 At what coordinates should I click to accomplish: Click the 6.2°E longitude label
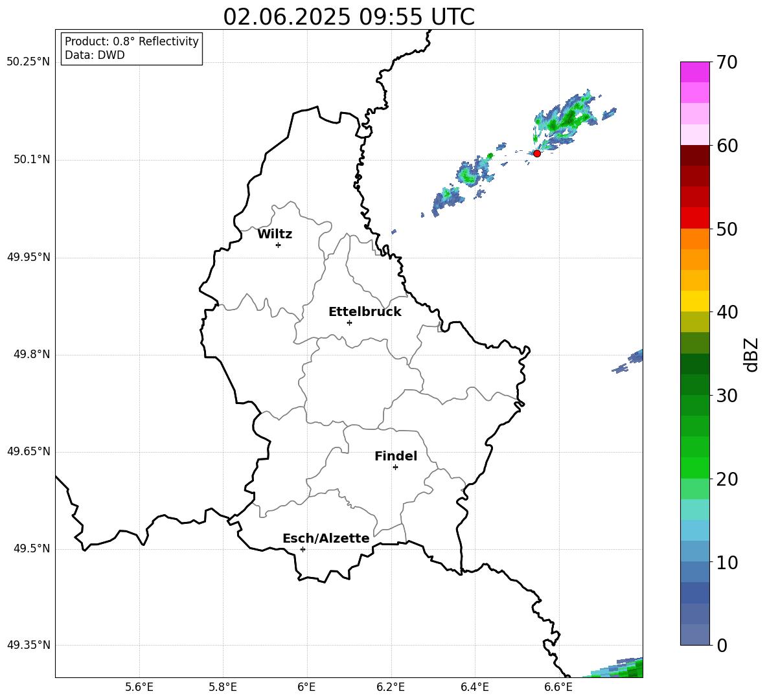coord(391,687)
